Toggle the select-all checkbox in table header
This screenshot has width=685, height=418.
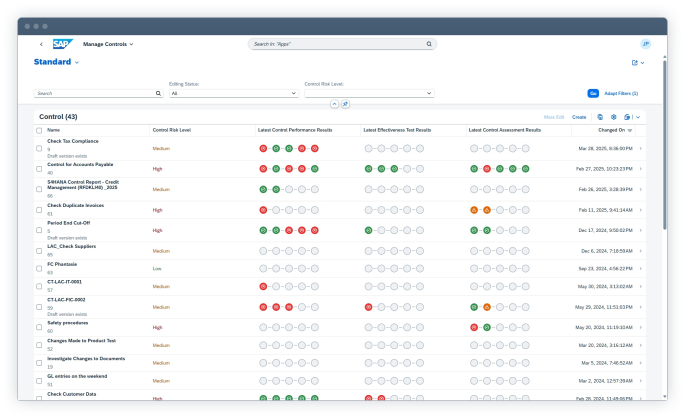(x=39, y=130)
